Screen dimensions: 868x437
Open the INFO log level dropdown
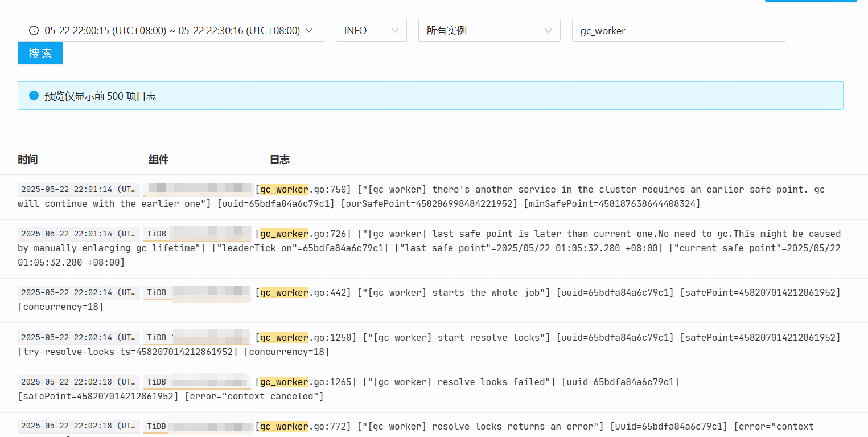coord(371,31)
